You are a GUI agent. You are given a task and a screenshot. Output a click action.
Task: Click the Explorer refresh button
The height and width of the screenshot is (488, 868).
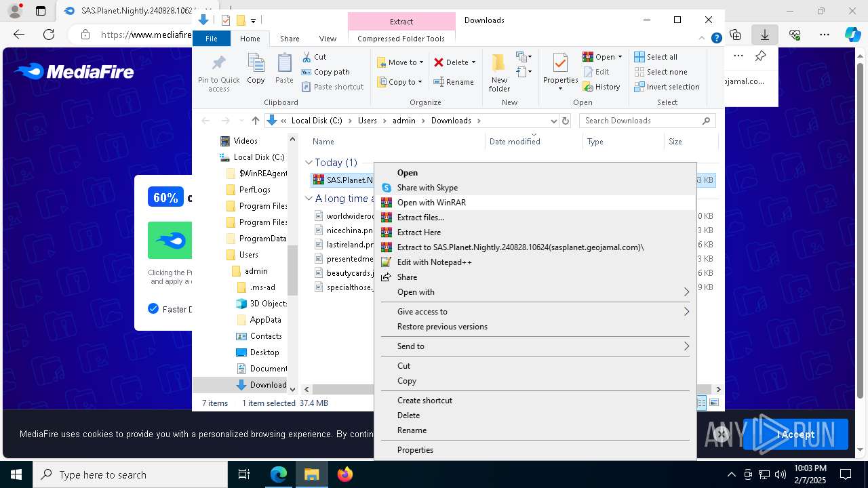click(x=566, y=121)
